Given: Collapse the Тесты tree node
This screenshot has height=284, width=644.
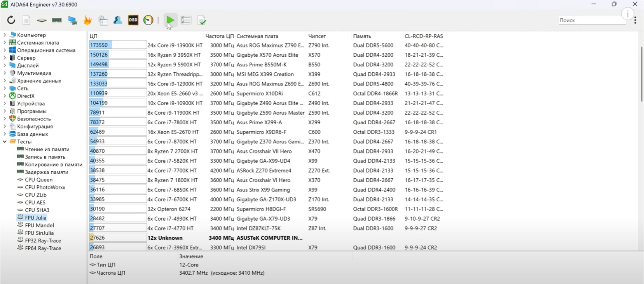Looking at the screenshot, I should click(x=5, y=142).
